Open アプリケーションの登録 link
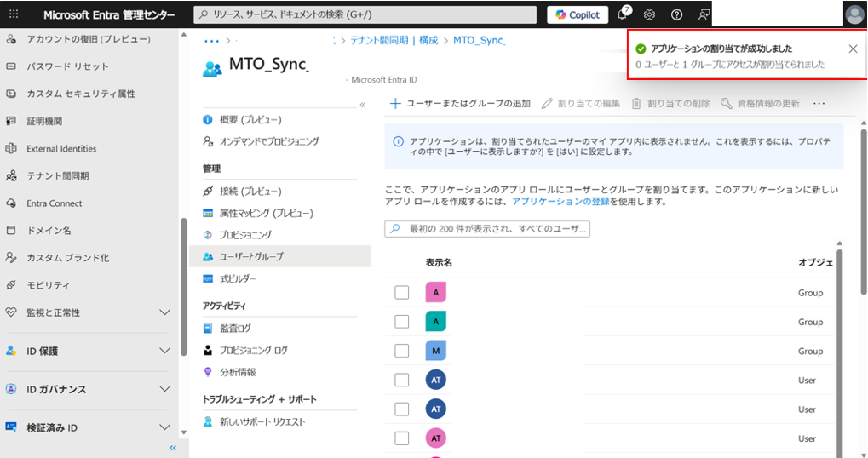 [x=560, y=202]
